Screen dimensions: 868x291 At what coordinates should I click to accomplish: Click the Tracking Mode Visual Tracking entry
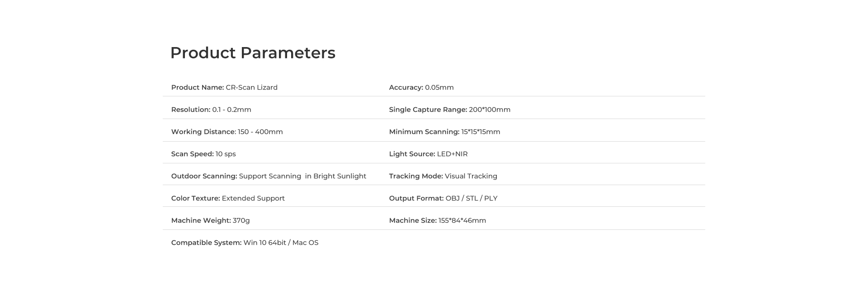[443, 176]
